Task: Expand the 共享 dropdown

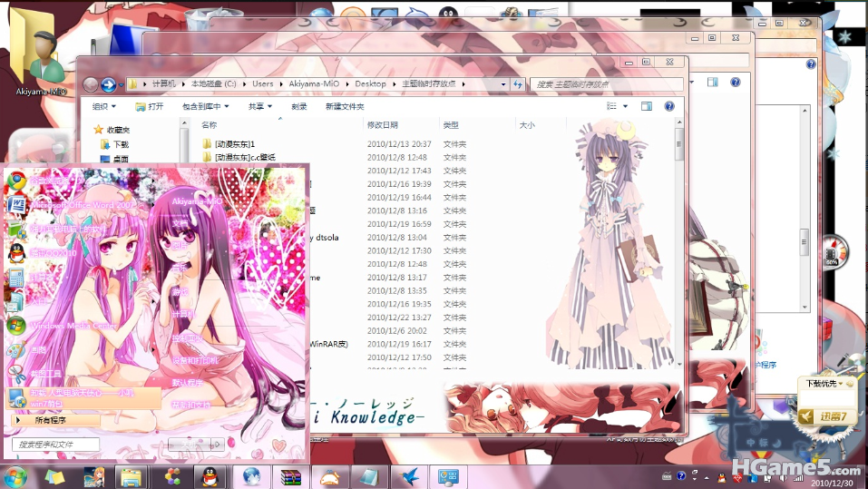Action: pos(260,106)
